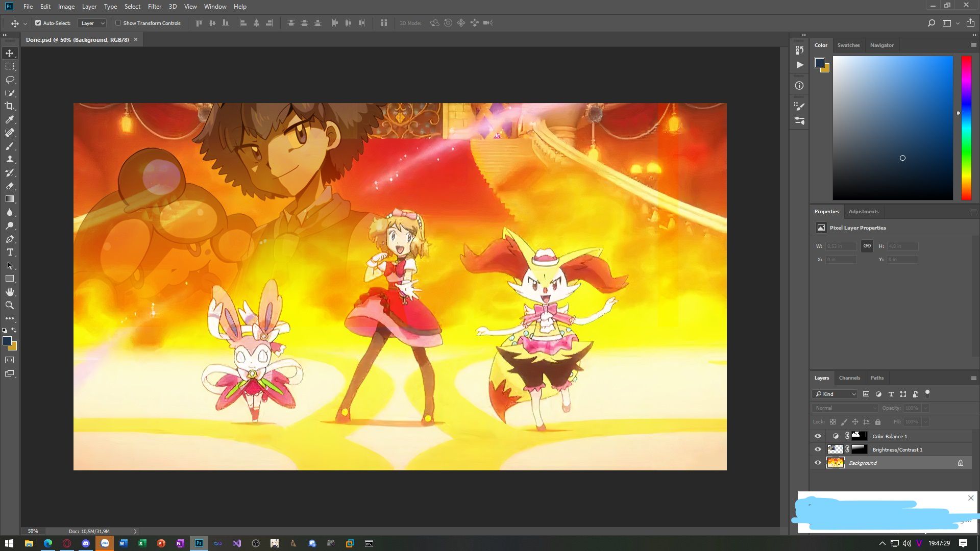Open the Auto-Select Layer dropdown

tap(92, 23)
